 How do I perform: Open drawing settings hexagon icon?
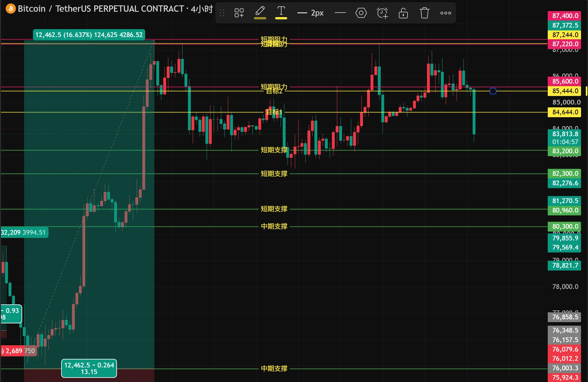pos(361,13)
